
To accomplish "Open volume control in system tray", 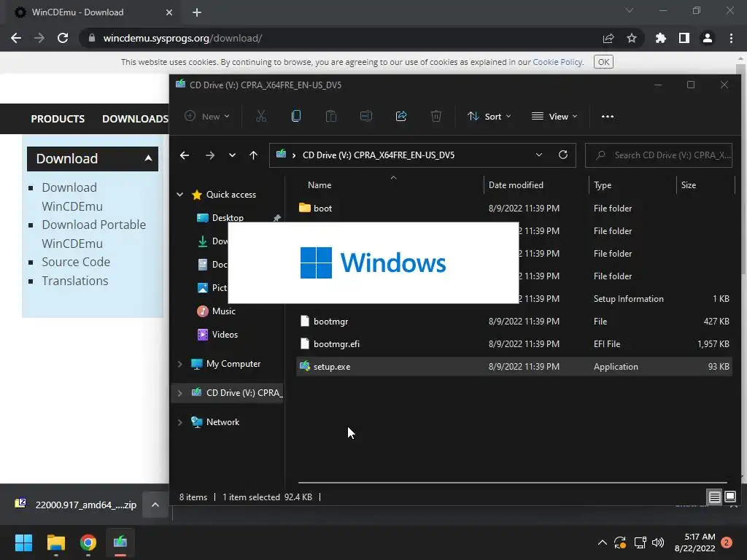I will pyautogui.click(x=658, y=542).
